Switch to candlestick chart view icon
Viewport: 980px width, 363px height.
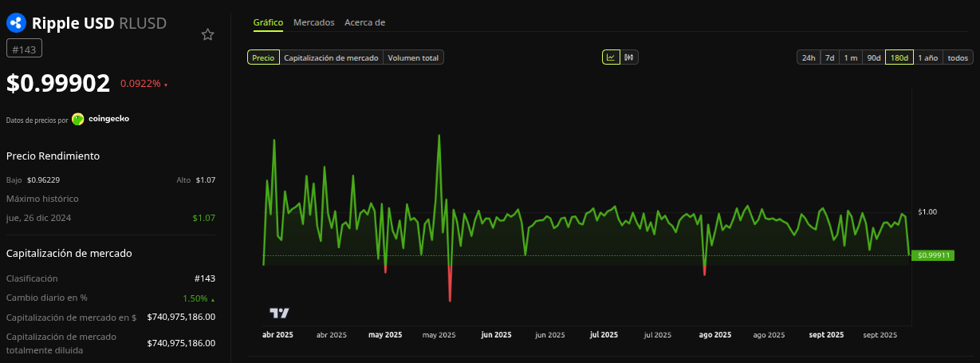tap(629, 57)
